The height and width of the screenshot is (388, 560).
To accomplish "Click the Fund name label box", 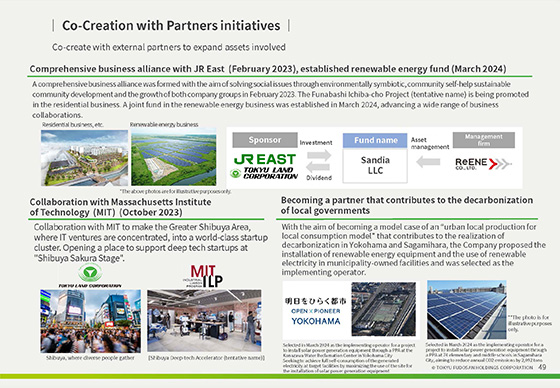I will coord(375,140).
